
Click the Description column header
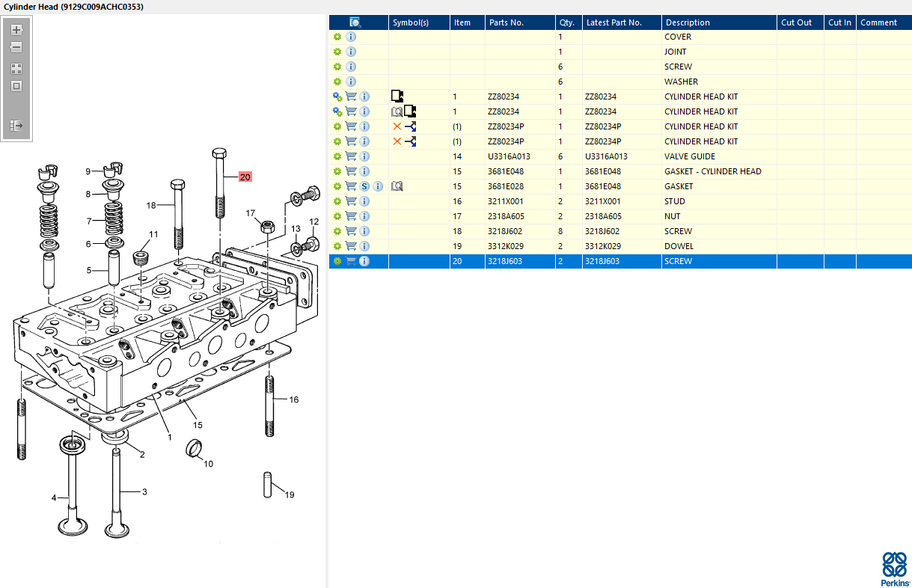(x=719, y=22)
